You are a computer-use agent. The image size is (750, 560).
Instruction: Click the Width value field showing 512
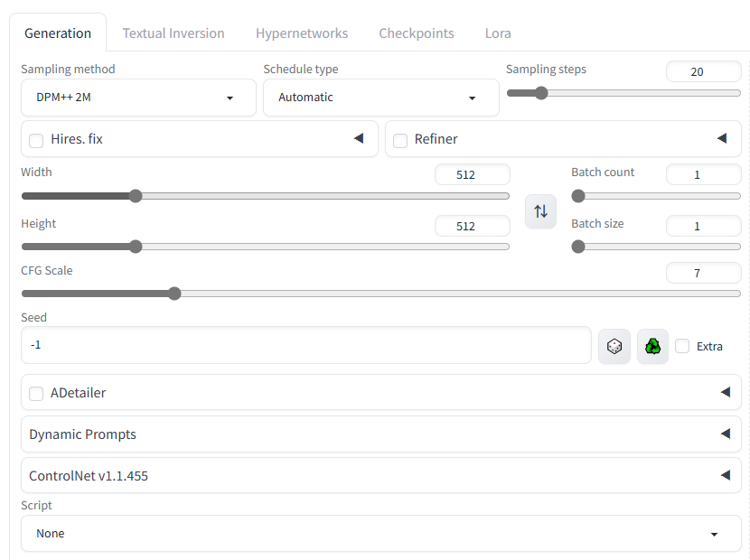coord(472,174)
